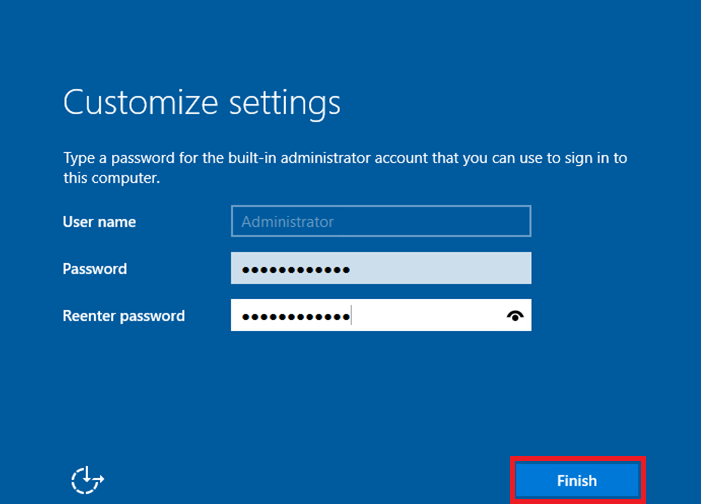Place cursor at the Reenter password caret

click(x=352, y=316)
